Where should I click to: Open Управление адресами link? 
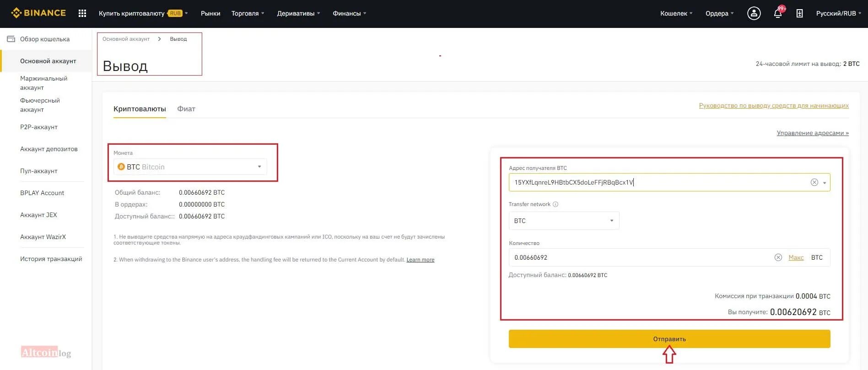(x=813, y=133)
